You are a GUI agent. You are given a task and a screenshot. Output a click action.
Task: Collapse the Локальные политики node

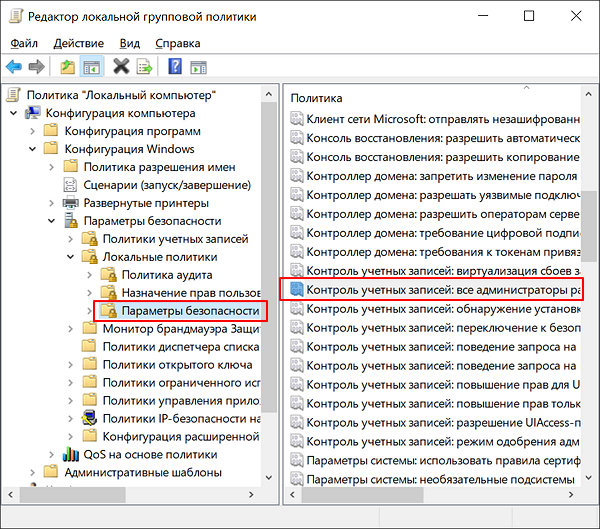click(70, 257)
